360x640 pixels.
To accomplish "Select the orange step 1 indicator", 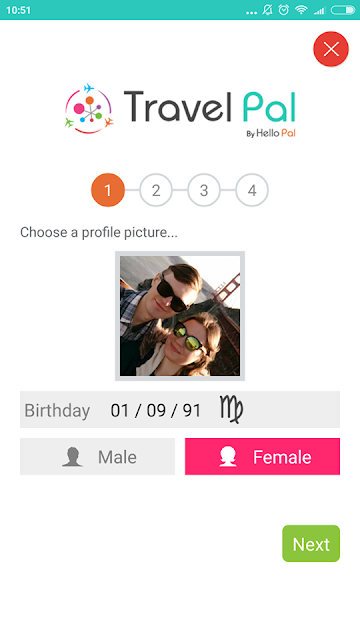I will tap(108, 190).
